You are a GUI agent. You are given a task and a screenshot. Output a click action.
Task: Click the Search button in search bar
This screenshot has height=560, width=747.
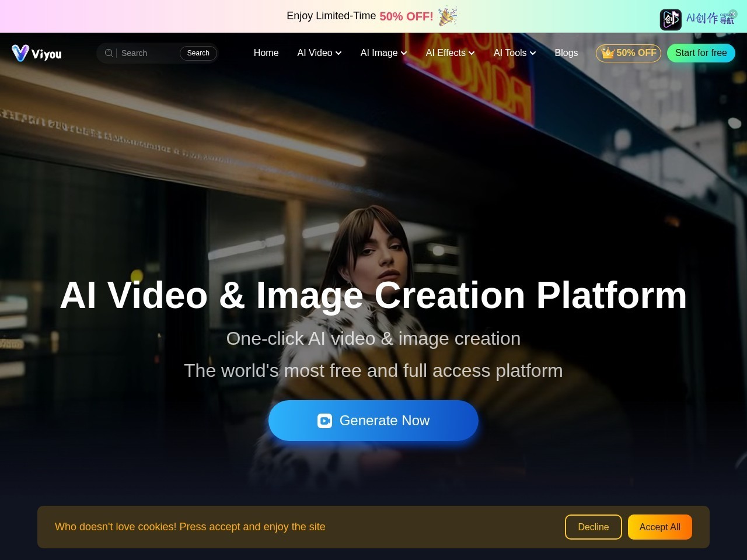[198, 53]
